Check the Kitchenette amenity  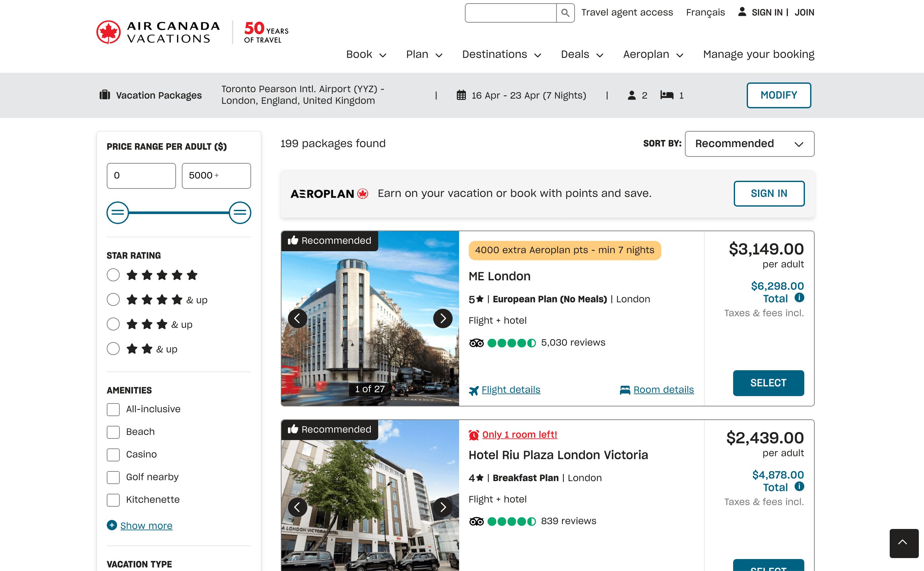(113, 500)
